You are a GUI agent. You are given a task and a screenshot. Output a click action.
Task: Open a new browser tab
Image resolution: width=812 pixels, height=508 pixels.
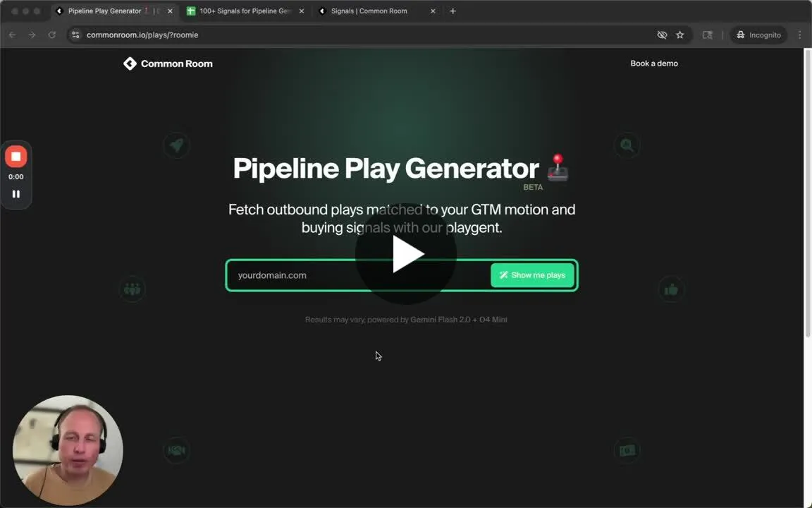click(453, 11)
